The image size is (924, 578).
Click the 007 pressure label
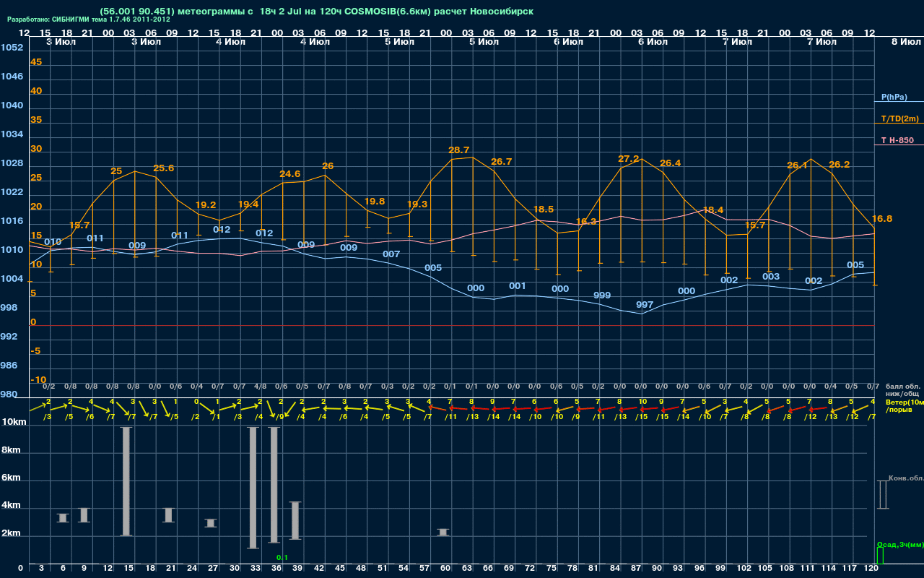391,254
